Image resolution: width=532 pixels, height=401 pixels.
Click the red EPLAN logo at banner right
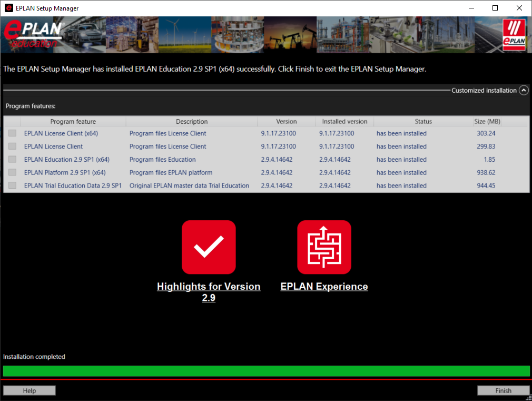tap(514, 35)
